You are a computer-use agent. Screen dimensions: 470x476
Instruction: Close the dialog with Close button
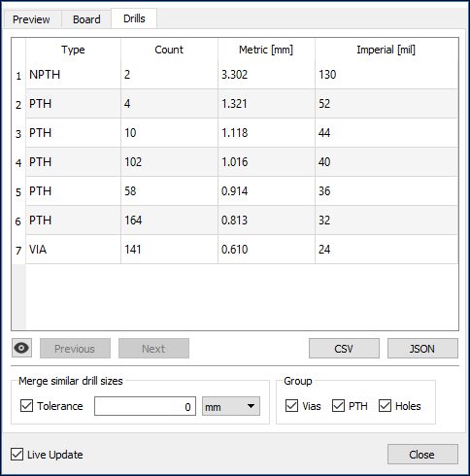(x=422, y=455)
